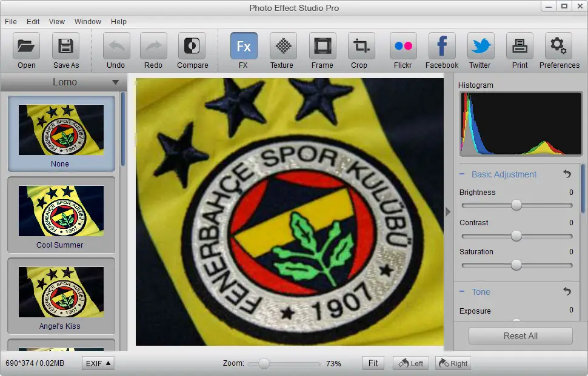Share to Twitter icon
Screen dimensions: 588x376
[481, 46]
